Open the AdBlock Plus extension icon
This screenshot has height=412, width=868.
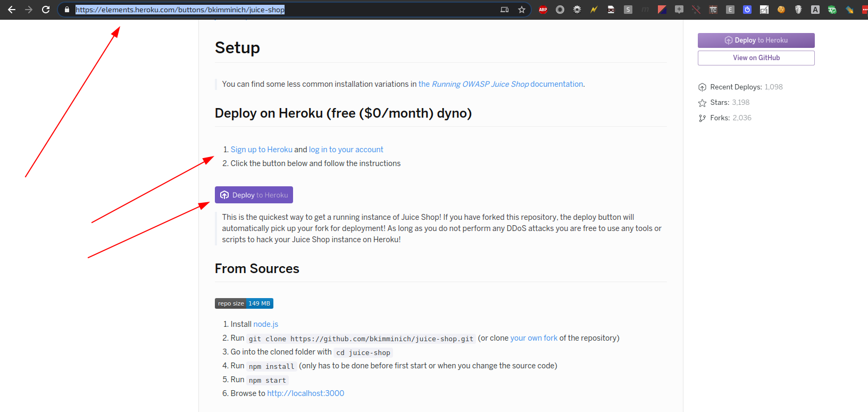pos(543,10)
